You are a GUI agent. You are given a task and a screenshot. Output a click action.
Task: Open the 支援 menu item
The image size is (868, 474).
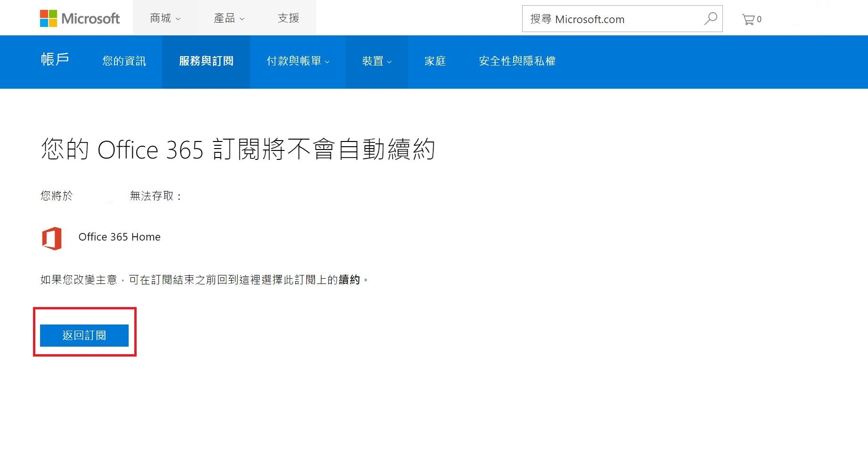(x=288, y=18)
